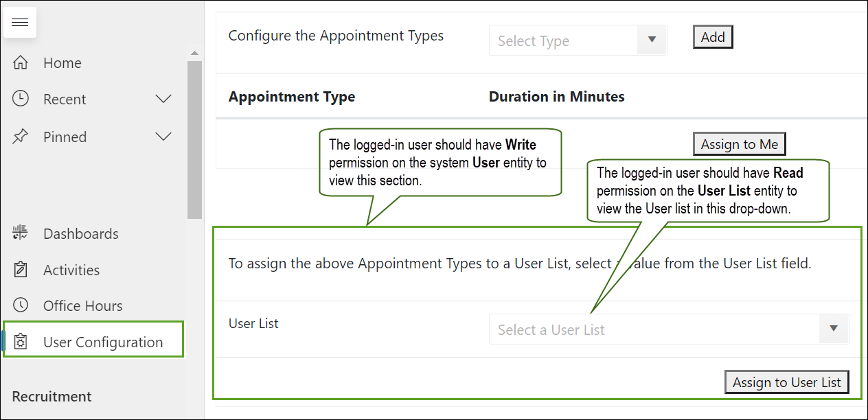
Task: Expand the Pinned section chevron
Action: pos(163,137)
